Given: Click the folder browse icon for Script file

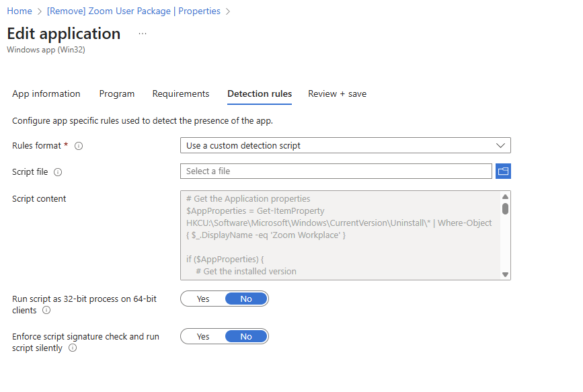Looking at the screenshot, I should (503, 171).
